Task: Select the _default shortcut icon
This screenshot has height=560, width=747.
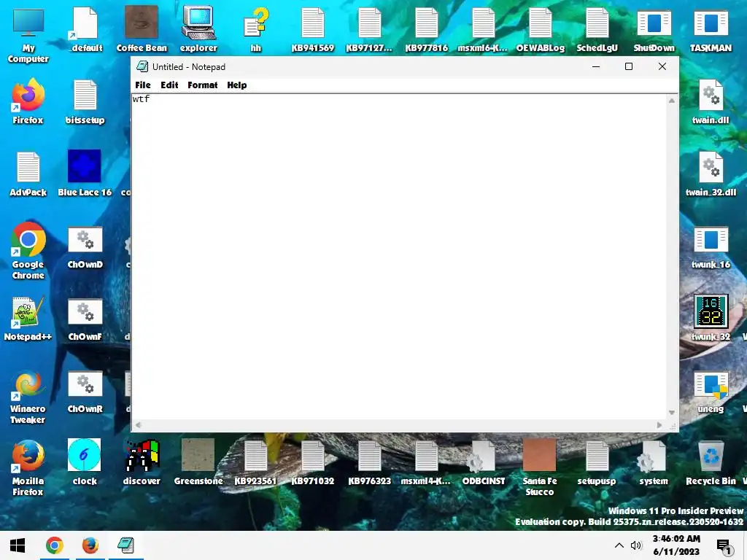Action: [85, 29]
